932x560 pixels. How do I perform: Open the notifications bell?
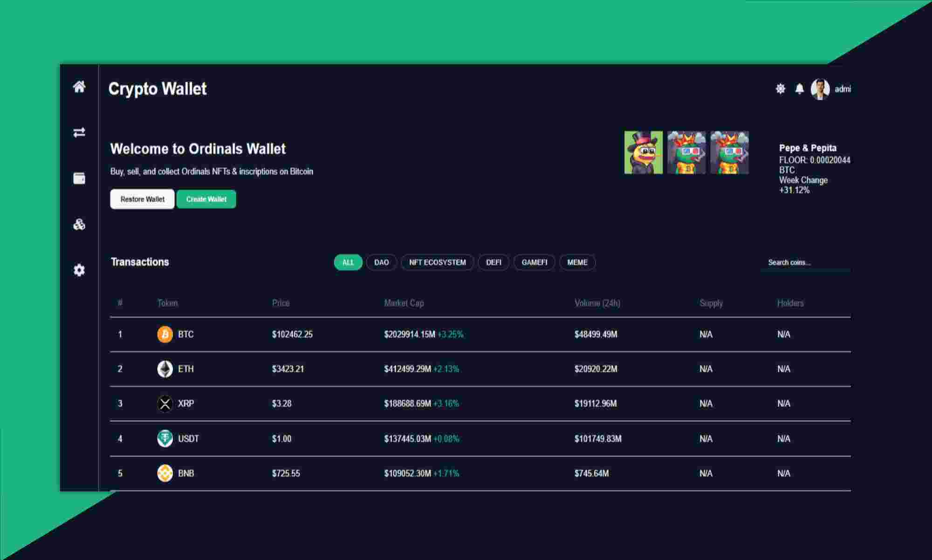pos(799,89)
